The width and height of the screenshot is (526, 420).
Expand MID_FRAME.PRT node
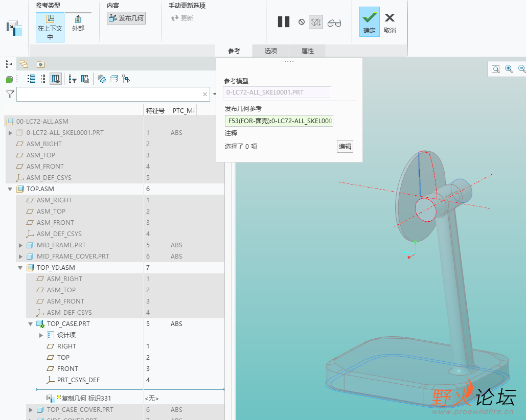coord(21,245)
